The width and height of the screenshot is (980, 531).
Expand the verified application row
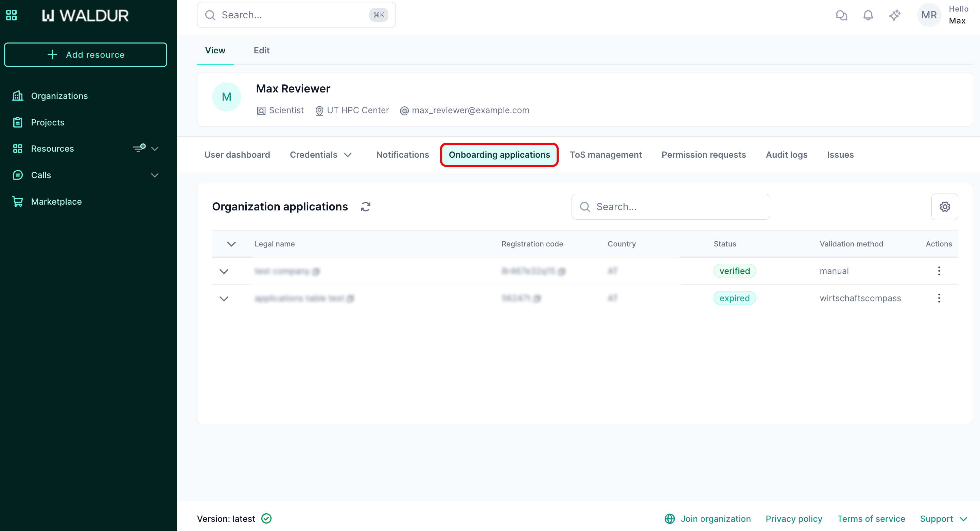[x=224, y=271]
